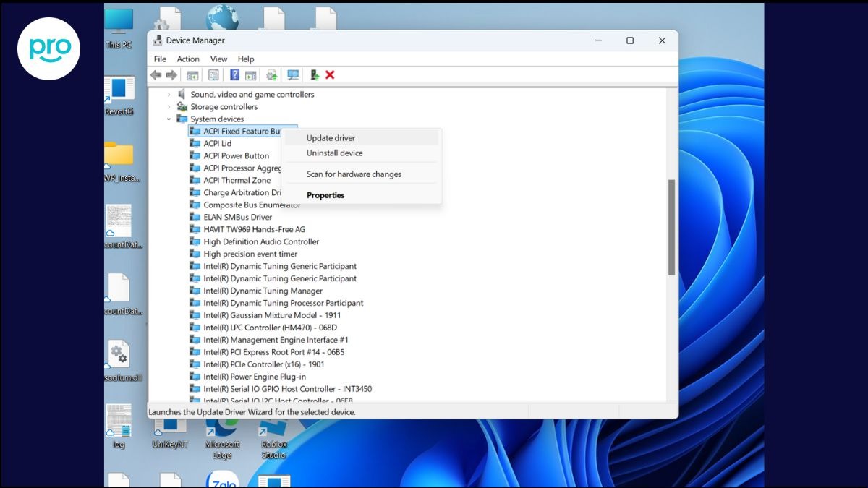Screen dimensions: 868x488
Task: Select the WP_Insta folder on the desktop
Action: click(121, 162)
